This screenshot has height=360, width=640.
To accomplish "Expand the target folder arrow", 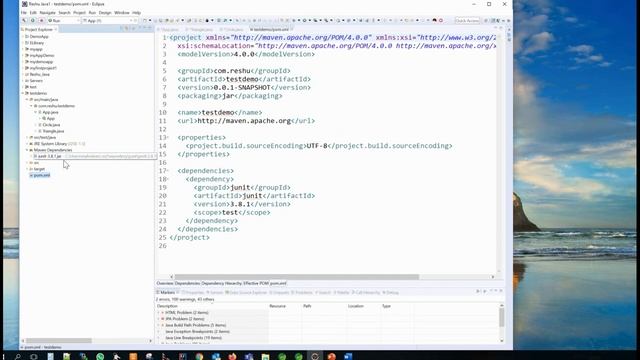I will 27,169.
